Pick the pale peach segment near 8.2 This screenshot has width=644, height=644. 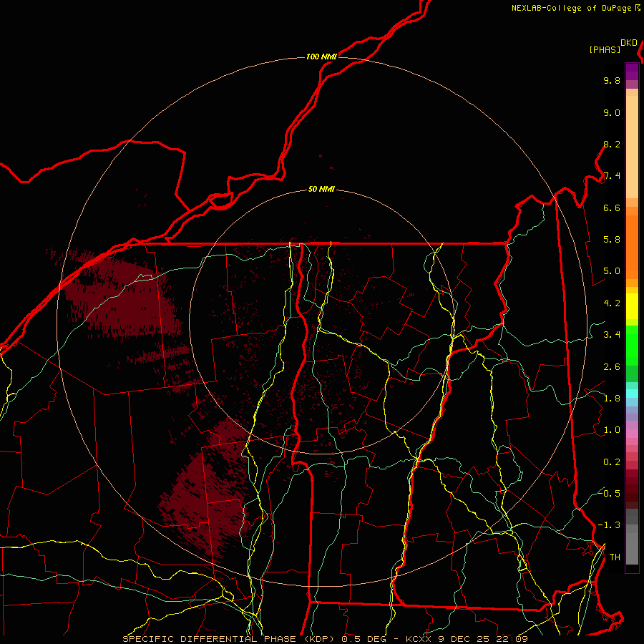tap(632, 147)
